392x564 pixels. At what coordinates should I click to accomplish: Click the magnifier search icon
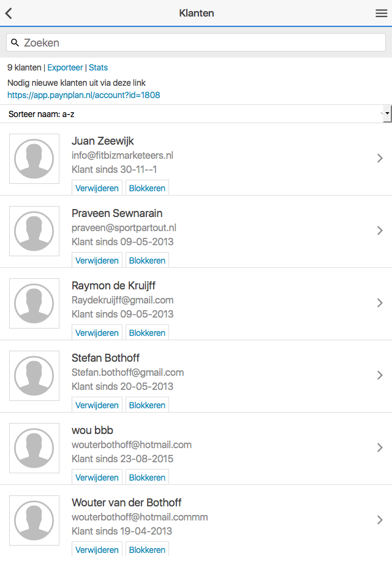15,43
